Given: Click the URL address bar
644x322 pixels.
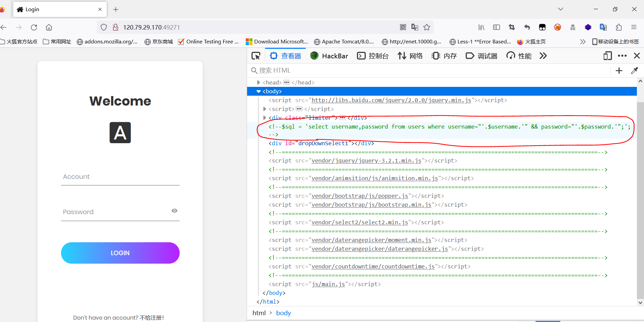Looking at the screenshot, I should [258, 27].
